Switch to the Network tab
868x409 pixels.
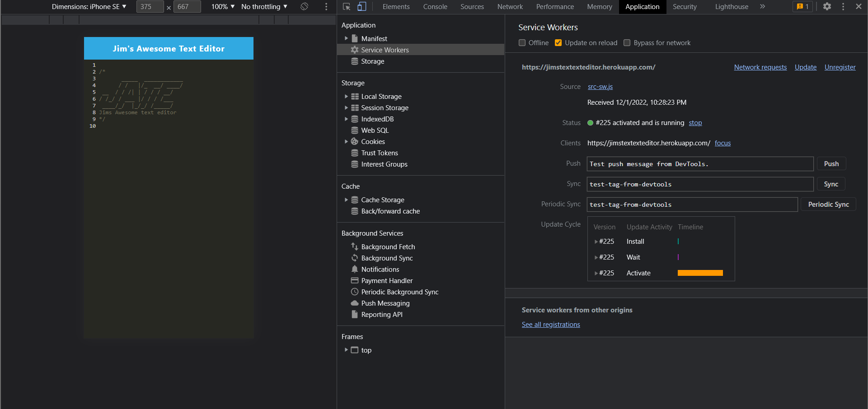(510, 7)
